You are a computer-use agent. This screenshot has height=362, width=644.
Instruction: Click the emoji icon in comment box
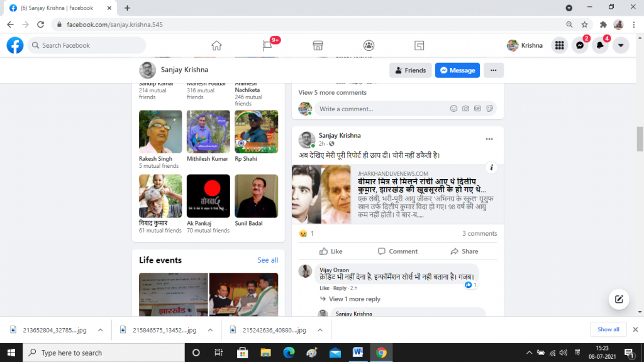point(453,109)
